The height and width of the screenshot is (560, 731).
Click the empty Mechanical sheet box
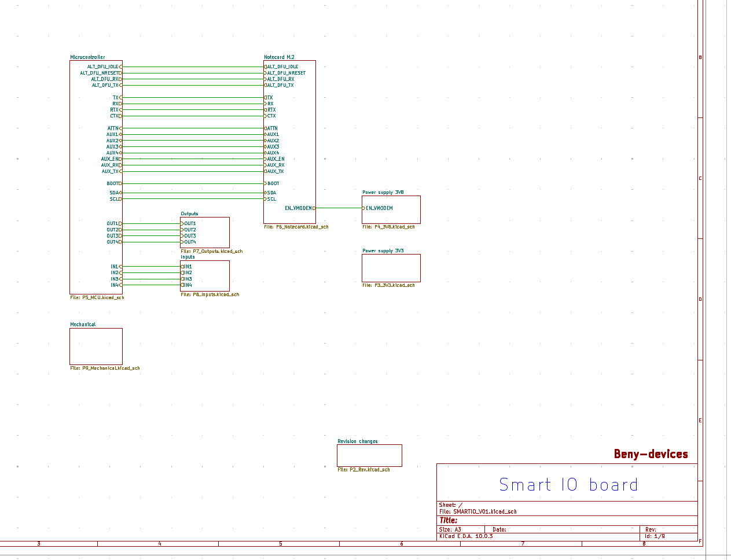point(96,347)
